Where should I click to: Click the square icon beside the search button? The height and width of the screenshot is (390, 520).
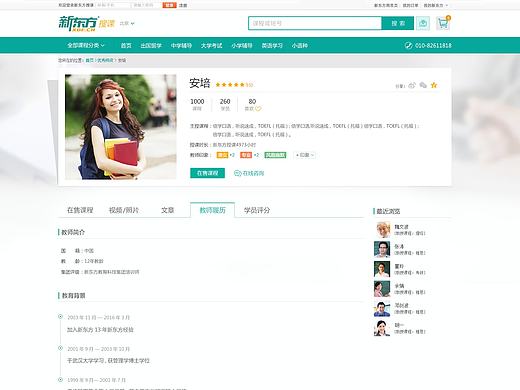pos(423,23)
